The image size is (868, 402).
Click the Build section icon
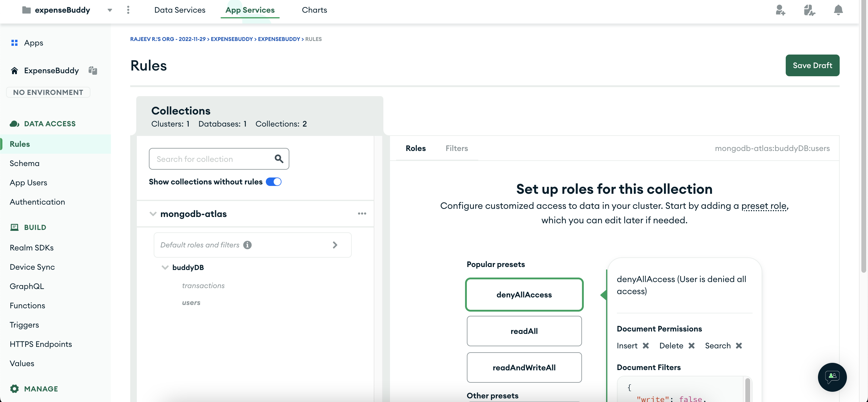click(x=14, y=227)
